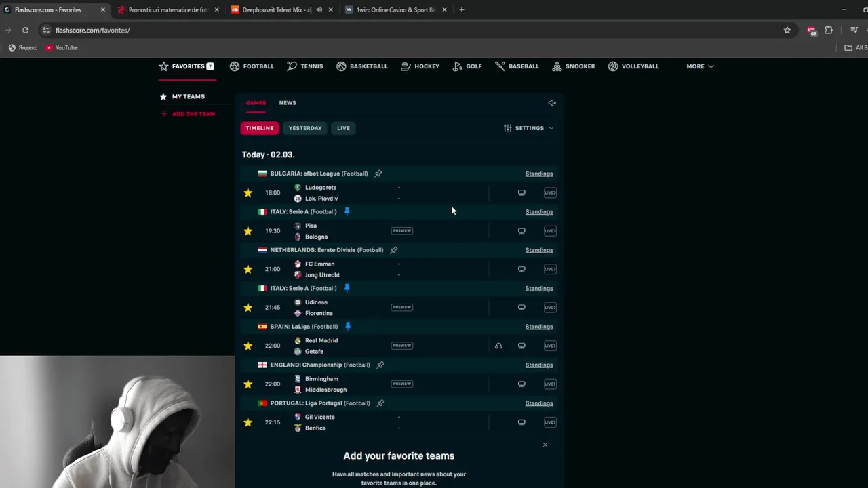Open the Volleyball sport section

[633, 66]
